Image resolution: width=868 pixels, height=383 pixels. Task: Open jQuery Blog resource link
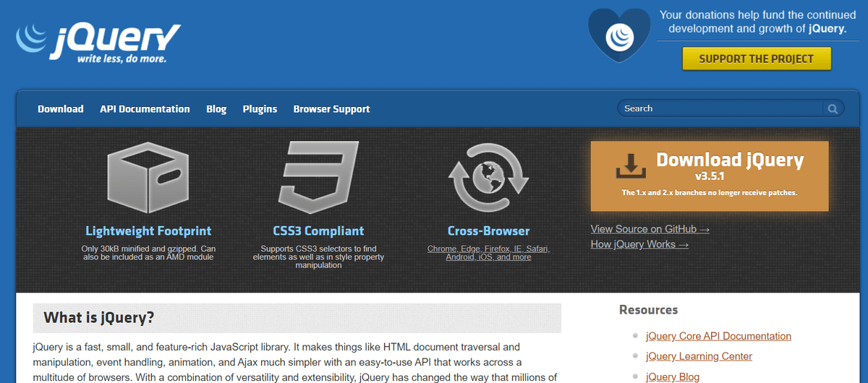pos(672,376)
